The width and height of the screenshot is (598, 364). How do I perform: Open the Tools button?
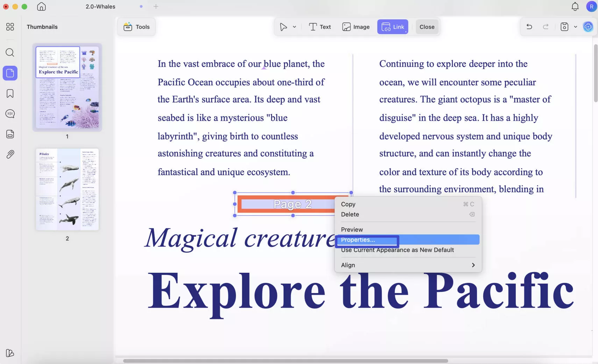click(x=136, y=27)
